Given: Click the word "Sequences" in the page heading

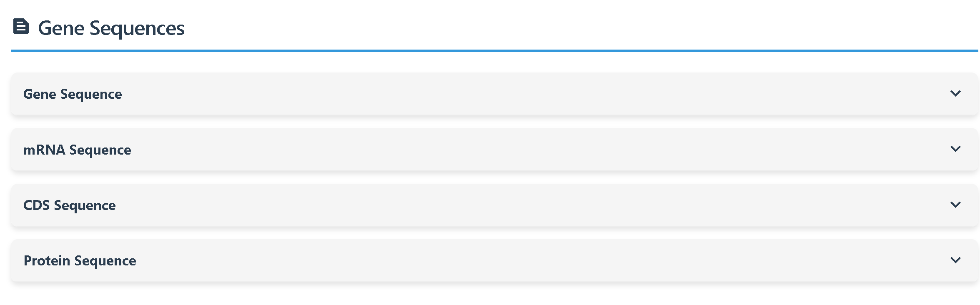Looking at the screenshot, I should pos(137,28).
